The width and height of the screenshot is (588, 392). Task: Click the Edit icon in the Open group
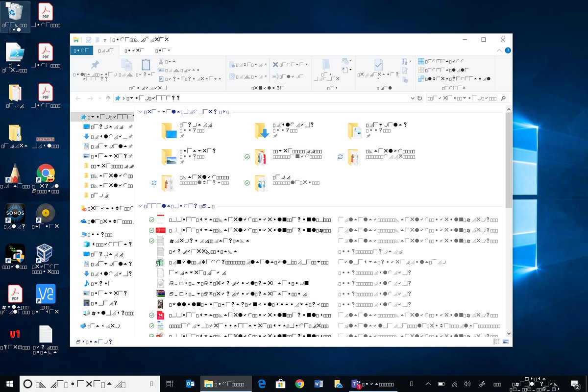coord(405,71)
